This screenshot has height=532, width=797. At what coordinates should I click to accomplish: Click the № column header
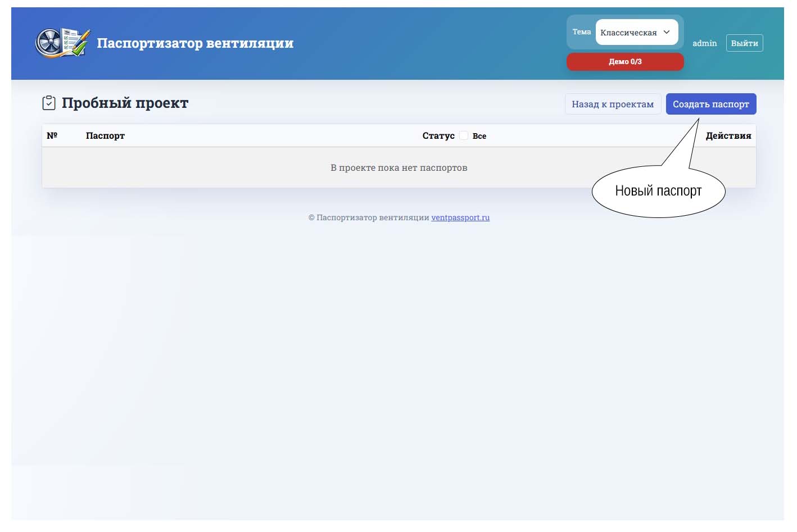click(52, 135)
